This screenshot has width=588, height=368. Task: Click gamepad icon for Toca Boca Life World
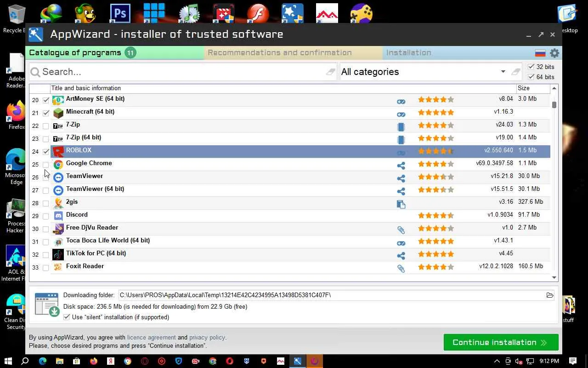(401, 243)
